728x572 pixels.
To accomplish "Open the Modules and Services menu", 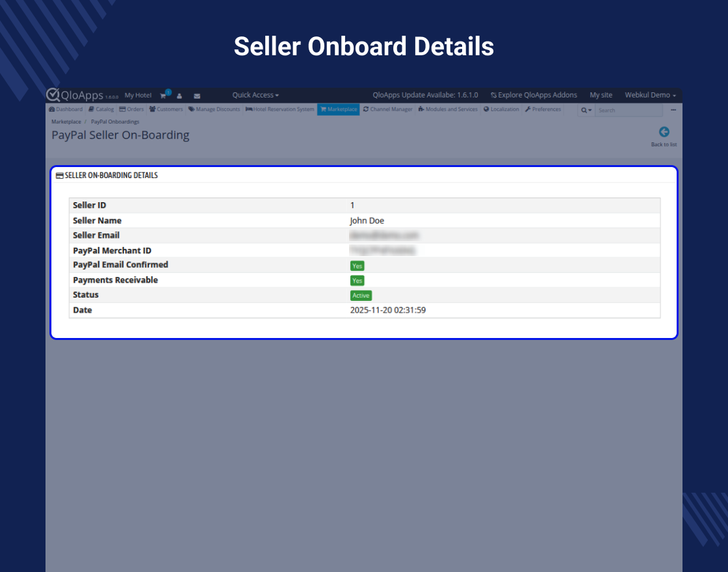I will 448,109.
